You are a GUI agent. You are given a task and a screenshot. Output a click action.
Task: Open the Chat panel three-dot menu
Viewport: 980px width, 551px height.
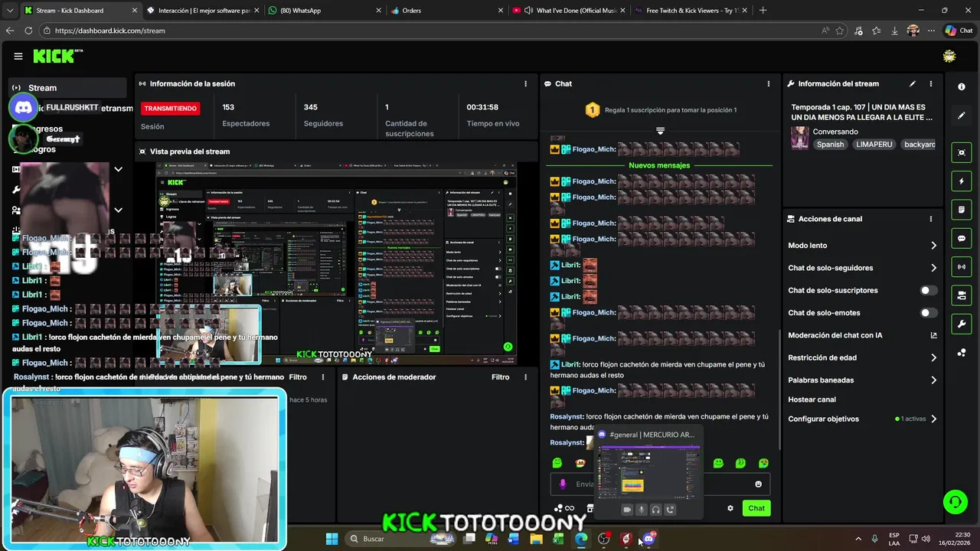[769, 83]
